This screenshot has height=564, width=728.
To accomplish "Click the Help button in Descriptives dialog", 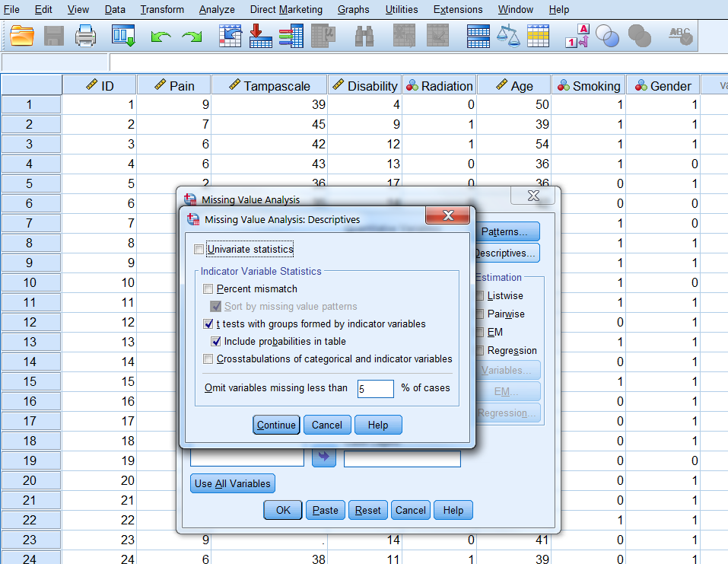I will (x=377, y=425).
